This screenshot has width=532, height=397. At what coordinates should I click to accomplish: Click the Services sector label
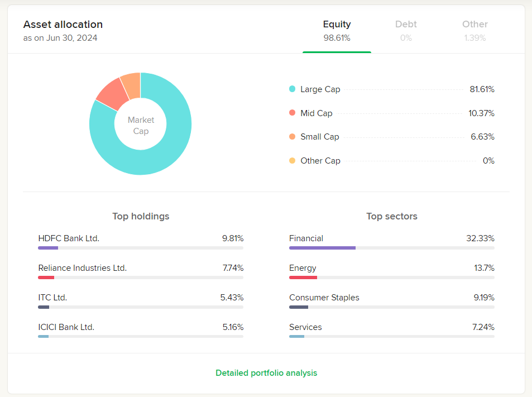pos(305,327)
